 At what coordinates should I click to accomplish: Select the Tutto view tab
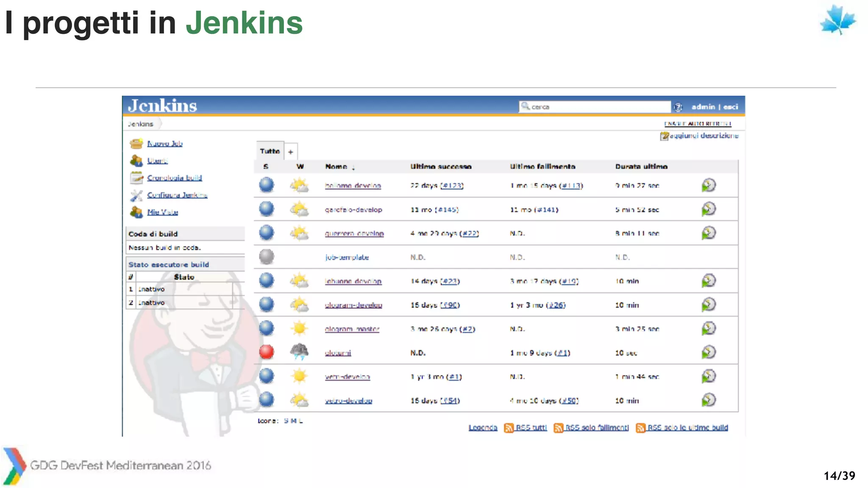pyautogui.click(x=270, y=151)
